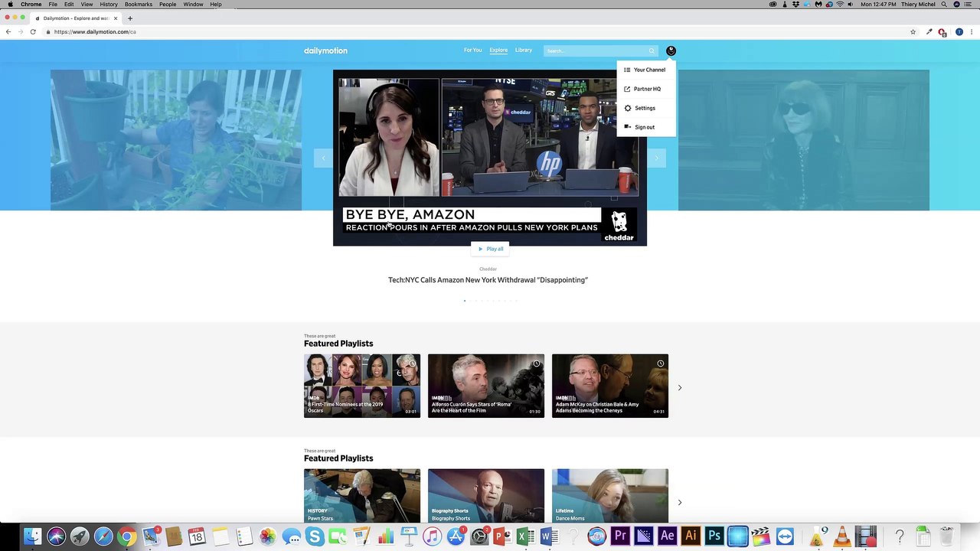Viewport: 980px width, 551px height.
Task: Click the Cheddar channel name above title
Action: [x=488, y=269]
